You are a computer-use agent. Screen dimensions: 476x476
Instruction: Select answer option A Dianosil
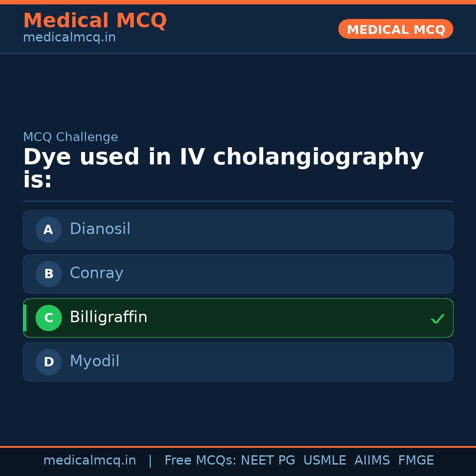coord(238,230)
